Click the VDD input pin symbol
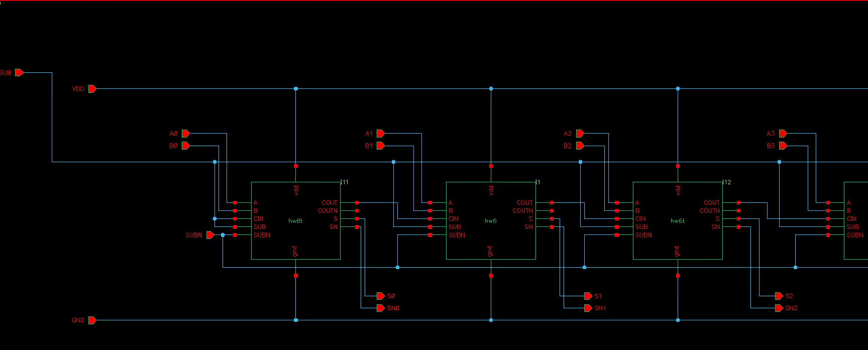The image size is (868, 350). coord(92,89)
